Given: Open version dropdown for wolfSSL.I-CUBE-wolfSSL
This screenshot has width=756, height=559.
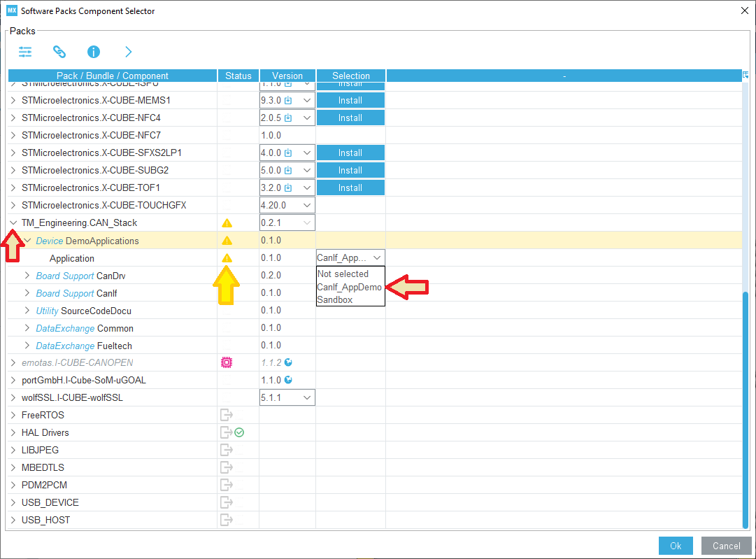Looking at the screenshot, I should tap(306, 397).
